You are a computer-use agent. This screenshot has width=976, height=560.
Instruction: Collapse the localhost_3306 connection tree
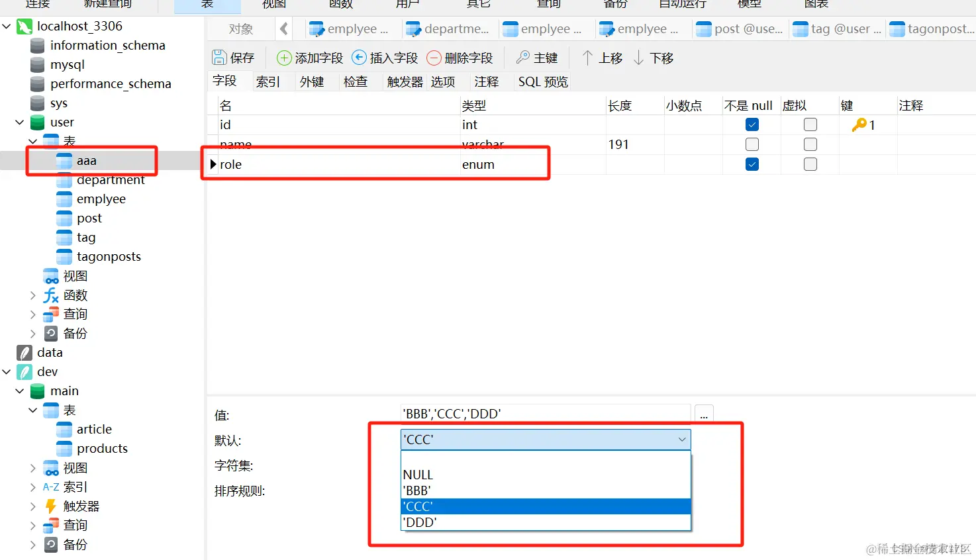coord(7,26)
